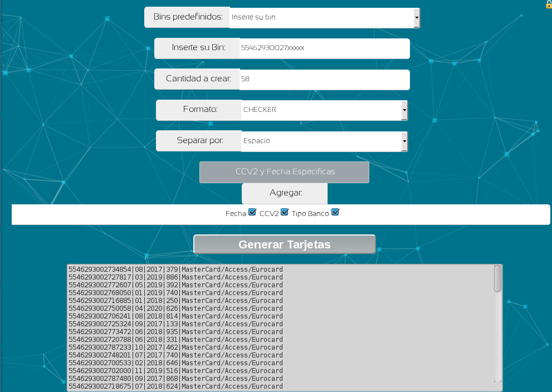Click the 'Inserte su Bin:' label
The width and height of the screenshot is (552, 392).
(x=198, y=47)
